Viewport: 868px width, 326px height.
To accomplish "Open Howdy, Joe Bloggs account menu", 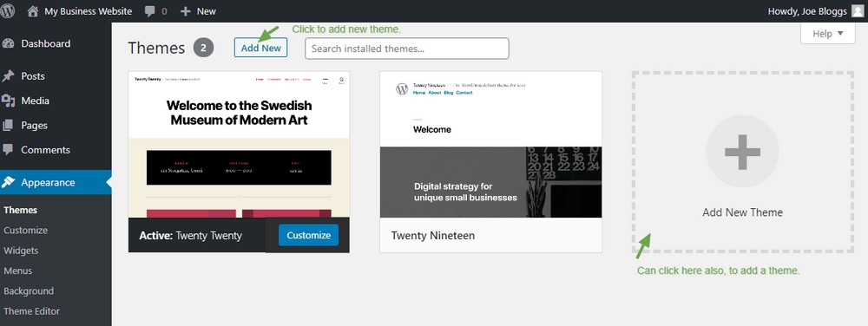I will point(815,11).
